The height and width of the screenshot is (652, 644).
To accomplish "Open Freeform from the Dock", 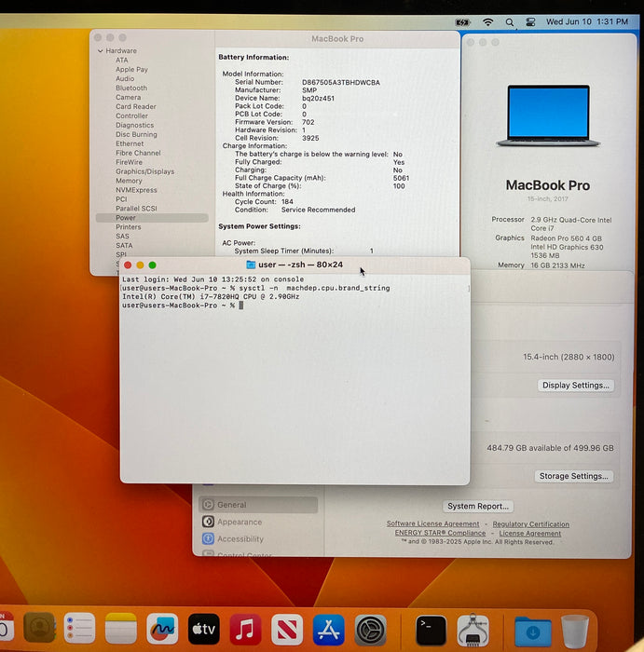I will point(162,629).
